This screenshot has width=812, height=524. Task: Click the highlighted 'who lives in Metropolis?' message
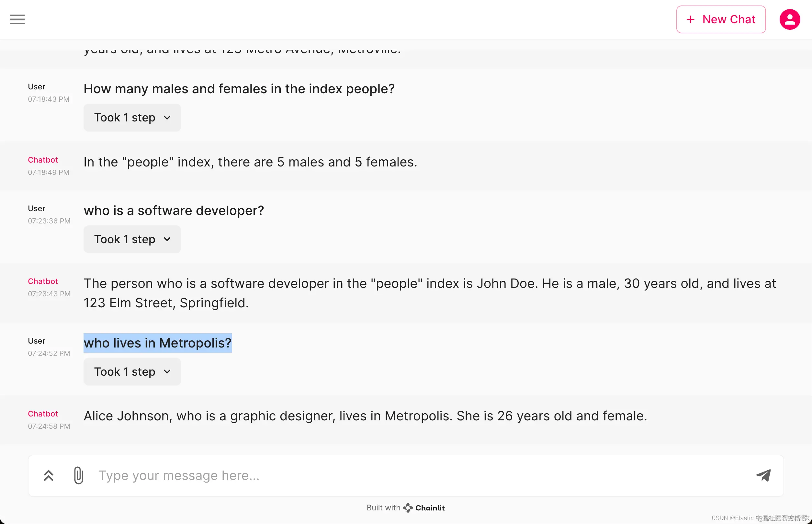pyautogui.click(x=157, y=343)
